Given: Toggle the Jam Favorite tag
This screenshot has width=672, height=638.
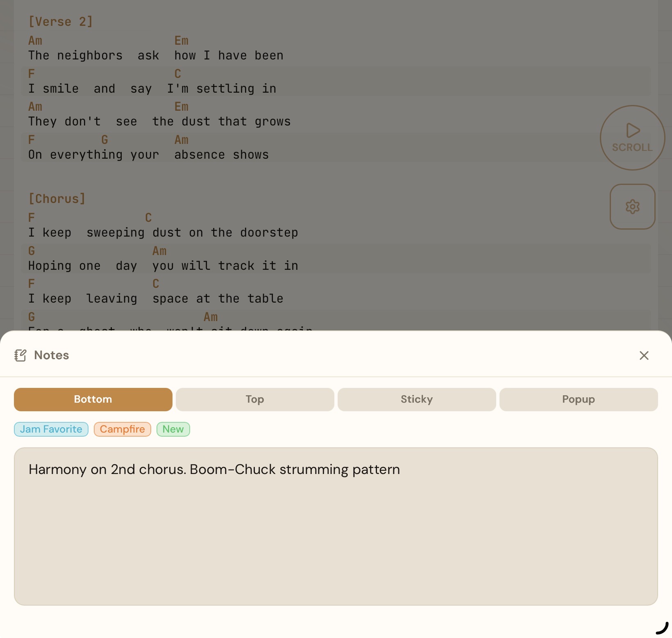Looking at the screenshot, I should (x=51, y=429).
